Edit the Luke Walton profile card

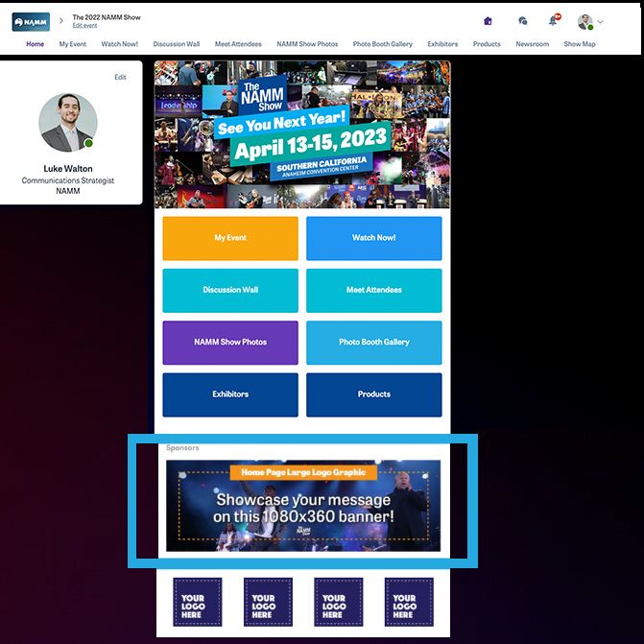(x=120, y=77)
